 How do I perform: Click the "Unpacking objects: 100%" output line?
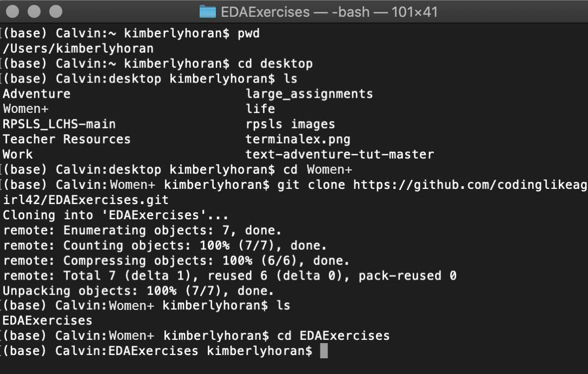click(x=138, y=290)
